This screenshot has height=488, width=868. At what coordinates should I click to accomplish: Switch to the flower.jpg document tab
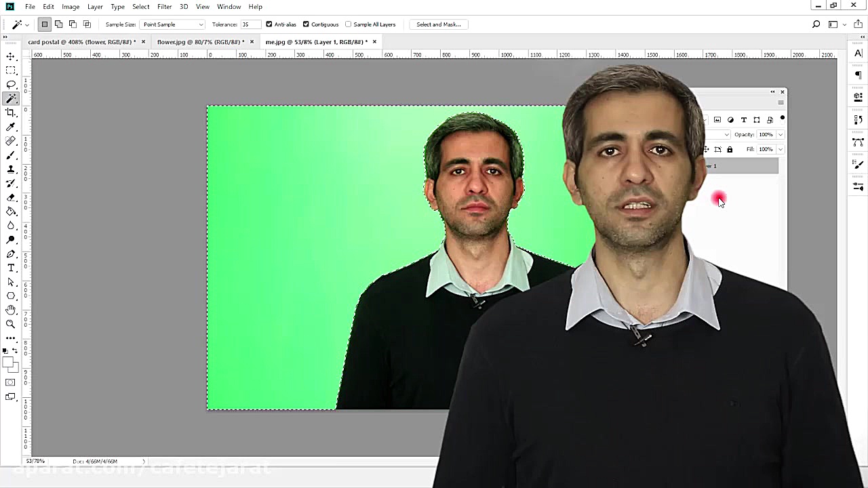tap(200, 42)
